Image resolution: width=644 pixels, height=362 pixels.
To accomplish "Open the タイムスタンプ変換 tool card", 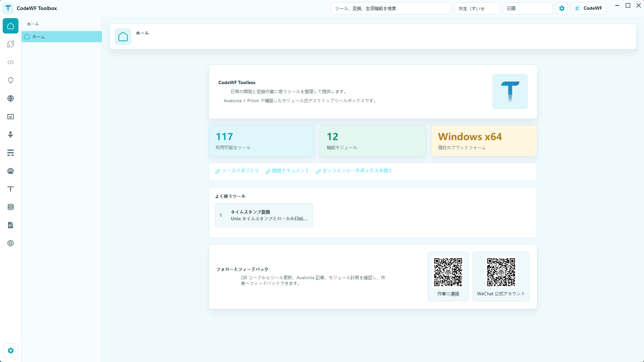I will coord(264,215).
